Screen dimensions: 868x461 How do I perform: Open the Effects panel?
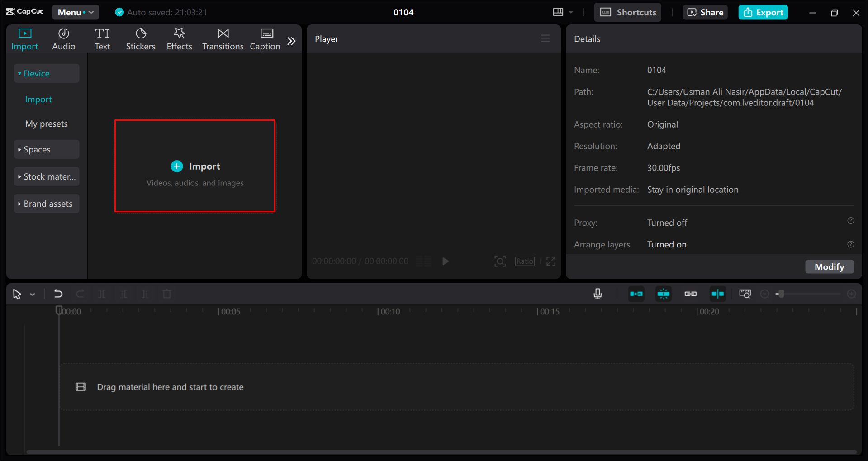pyautogui.click(x=179, y=38)
